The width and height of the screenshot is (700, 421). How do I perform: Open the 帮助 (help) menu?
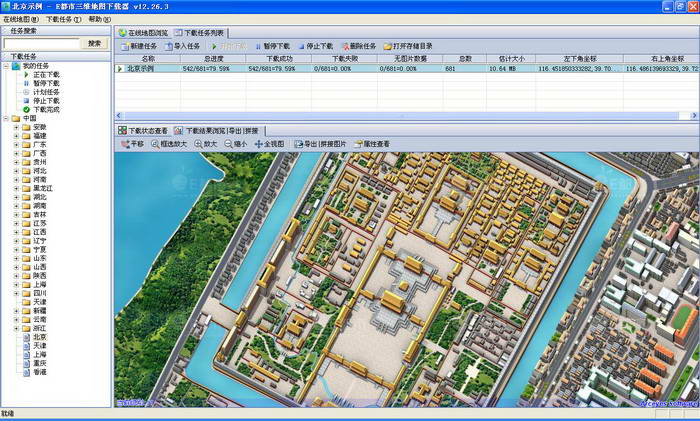(x=100, y=19)
